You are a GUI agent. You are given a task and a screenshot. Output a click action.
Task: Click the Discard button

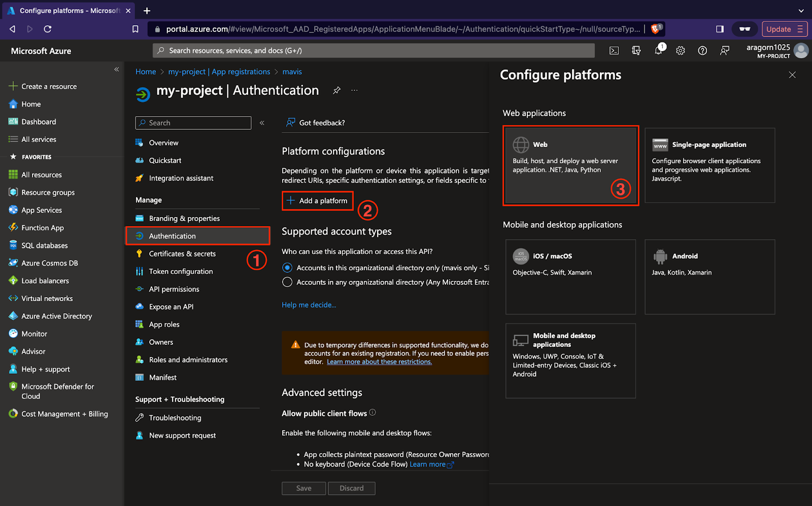352,488
